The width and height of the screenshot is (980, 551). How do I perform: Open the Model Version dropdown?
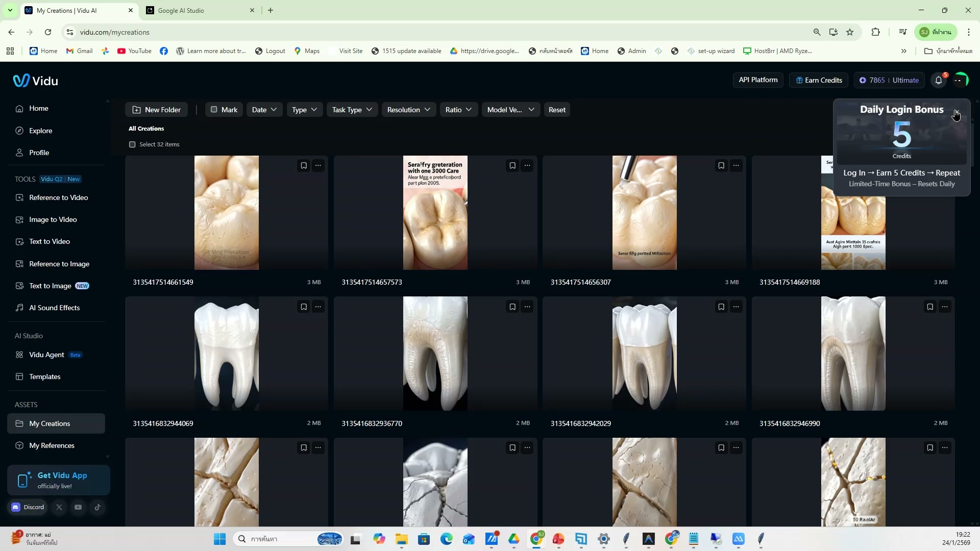coord(510,109)
